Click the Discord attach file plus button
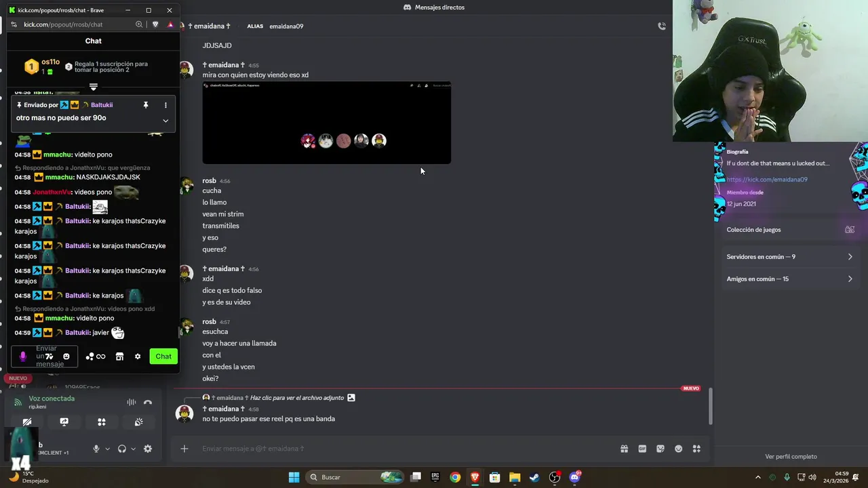This screenshot has width=868, height=488. [184, 449]
